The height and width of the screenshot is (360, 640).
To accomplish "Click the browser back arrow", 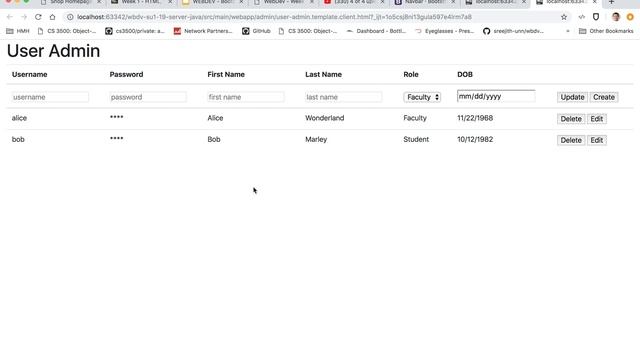I will click(9, 17).
